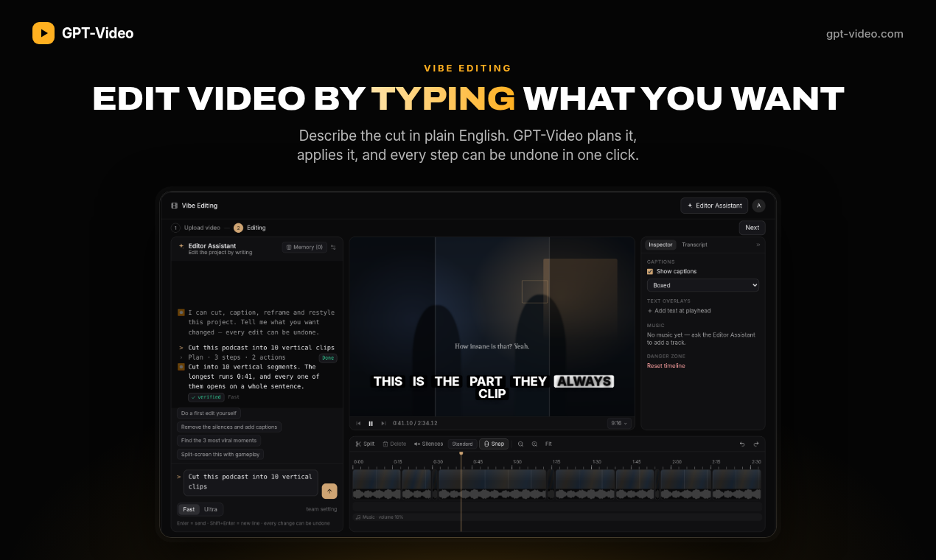The width and height of the screenshot is (936, 560).
Task: Click the Silences mute tool
Action: click(x=428, y=444)
